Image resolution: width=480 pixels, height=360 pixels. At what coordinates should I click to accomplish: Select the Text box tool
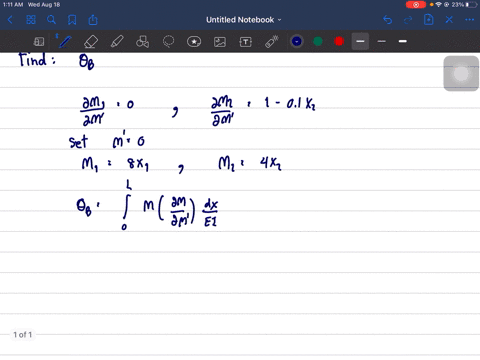click(x=246, y=42)
